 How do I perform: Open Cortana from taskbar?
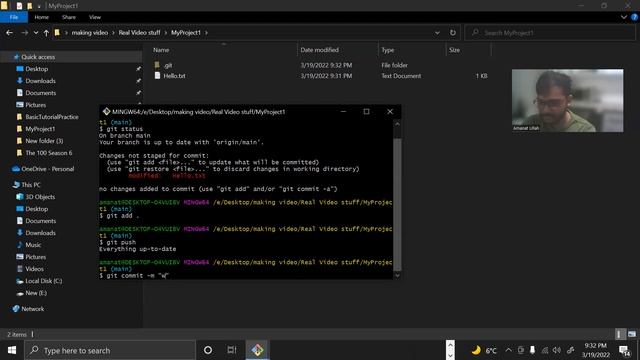208,350
